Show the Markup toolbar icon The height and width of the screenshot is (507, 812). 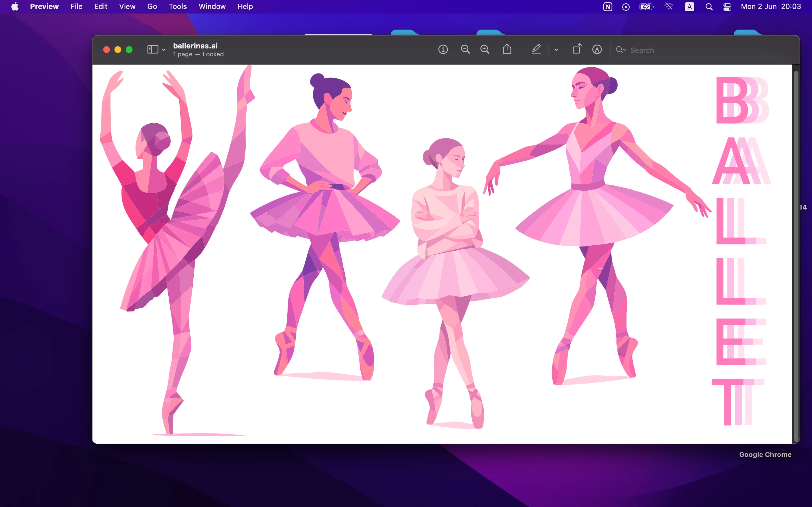597,50
